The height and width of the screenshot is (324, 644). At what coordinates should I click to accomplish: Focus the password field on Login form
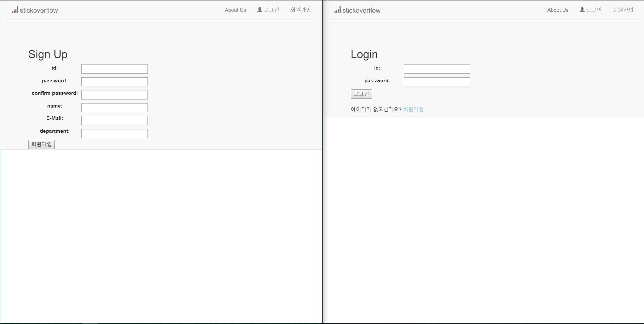click(x=437, y=82)
